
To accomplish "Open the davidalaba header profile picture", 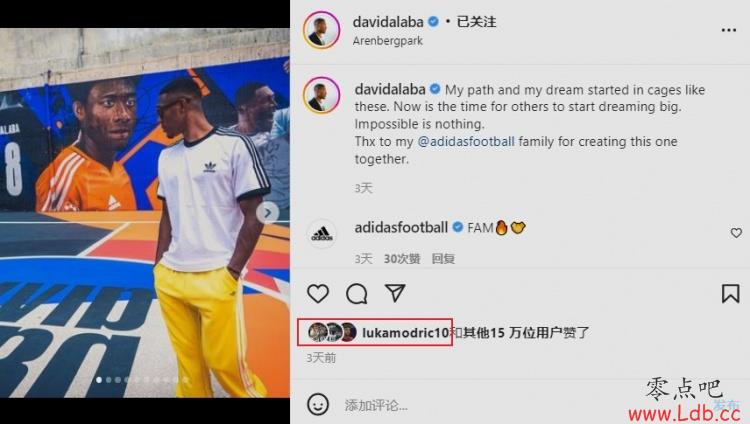I will click(x=321, y=30).
